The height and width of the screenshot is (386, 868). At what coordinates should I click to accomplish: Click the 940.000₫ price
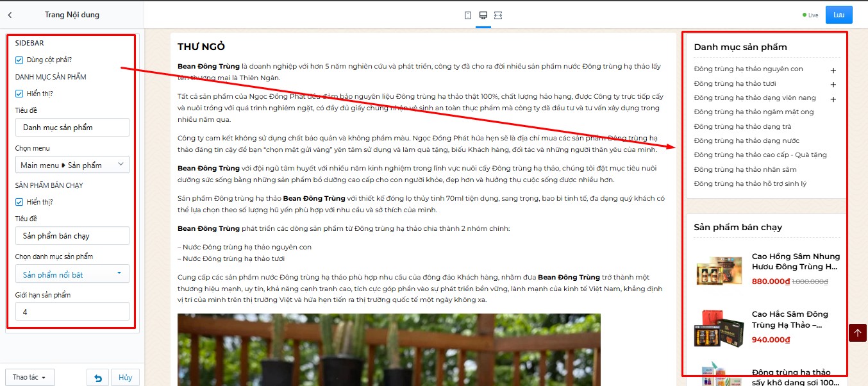click(x=771, y=340)
